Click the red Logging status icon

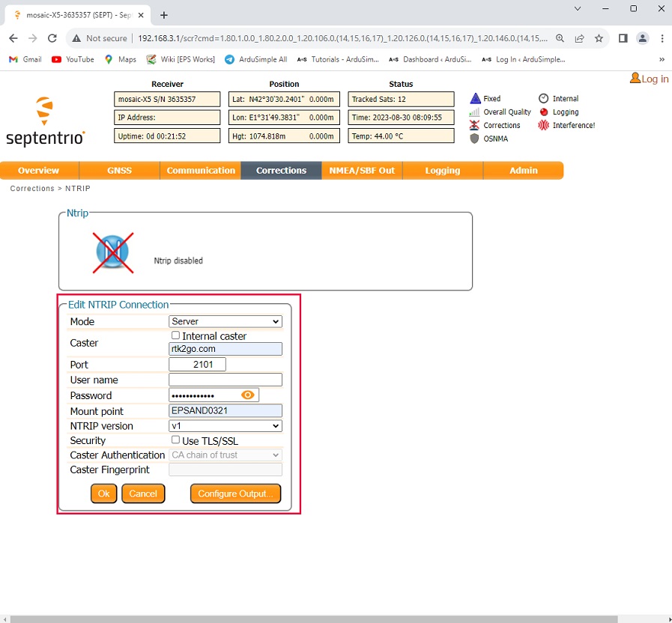[x=544, y=112]
